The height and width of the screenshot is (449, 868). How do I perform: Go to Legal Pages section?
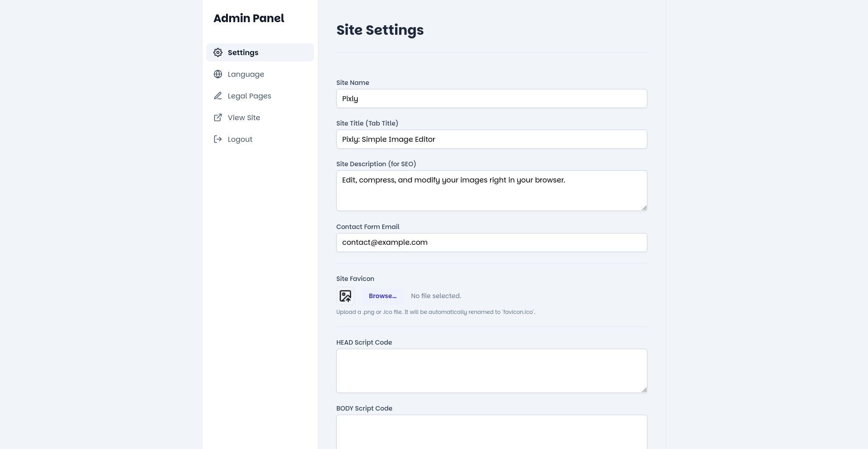(249, 96)
